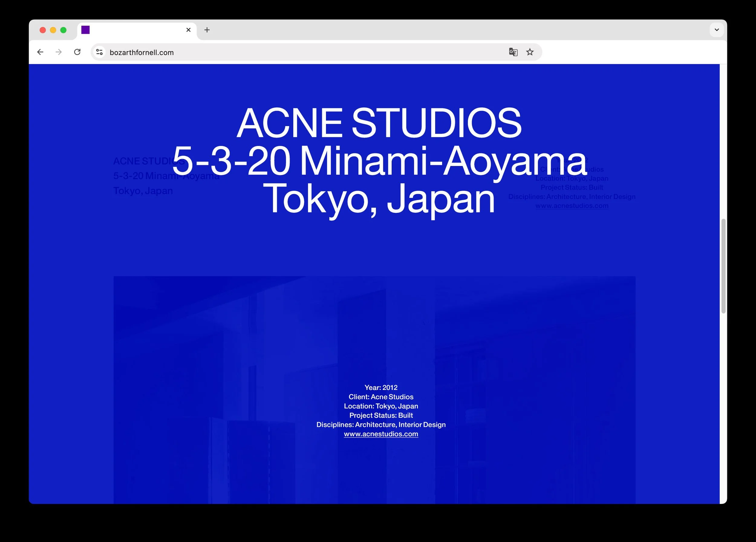
Task: Click the blue-tinted project photo
Action: pos(374,390)
